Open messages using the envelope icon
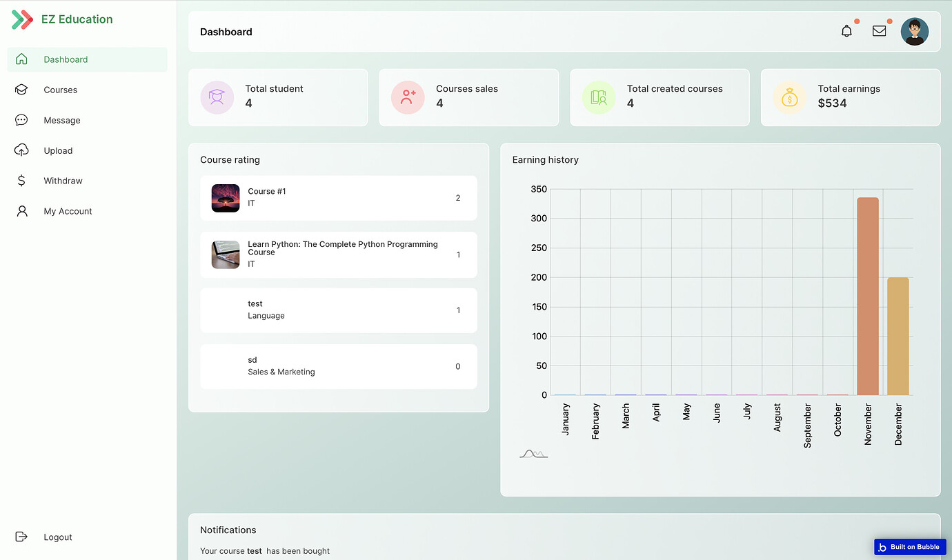Viewport: 952px width, 560px height. pyautogui.click(x=879, y=31)
